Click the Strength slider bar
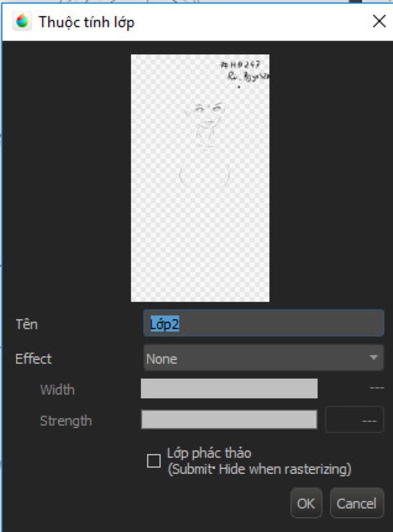The height and width of the screenshot is (532, 393). click(x=229, y=419)
